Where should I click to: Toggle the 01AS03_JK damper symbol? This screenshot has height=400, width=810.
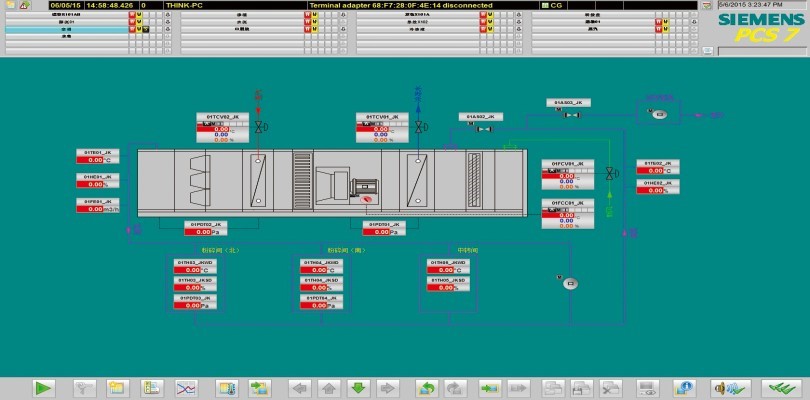pyautogui.click(x=572, y=114)
